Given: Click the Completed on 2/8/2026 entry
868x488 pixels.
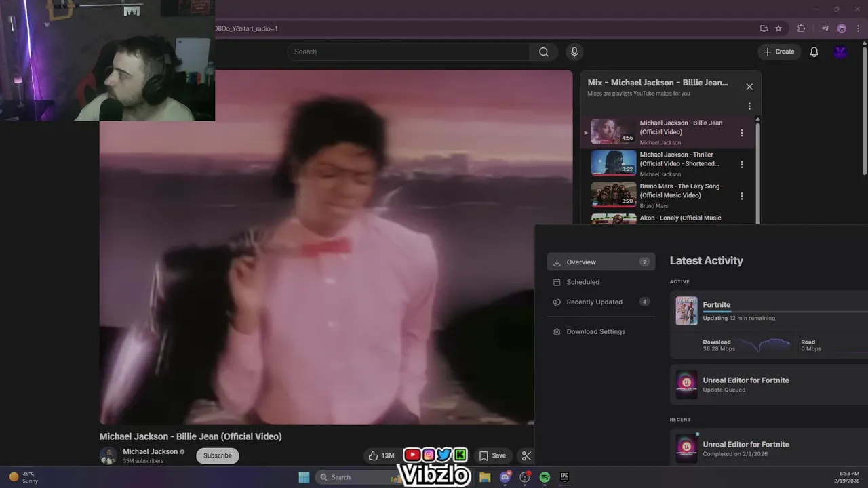Looking at the screenshot, I should [x=735, y=454].
